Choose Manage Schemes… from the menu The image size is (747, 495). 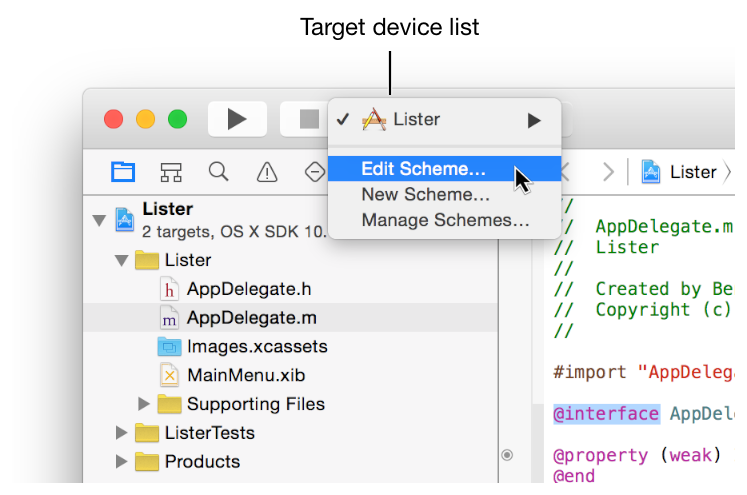click(444, 220)
